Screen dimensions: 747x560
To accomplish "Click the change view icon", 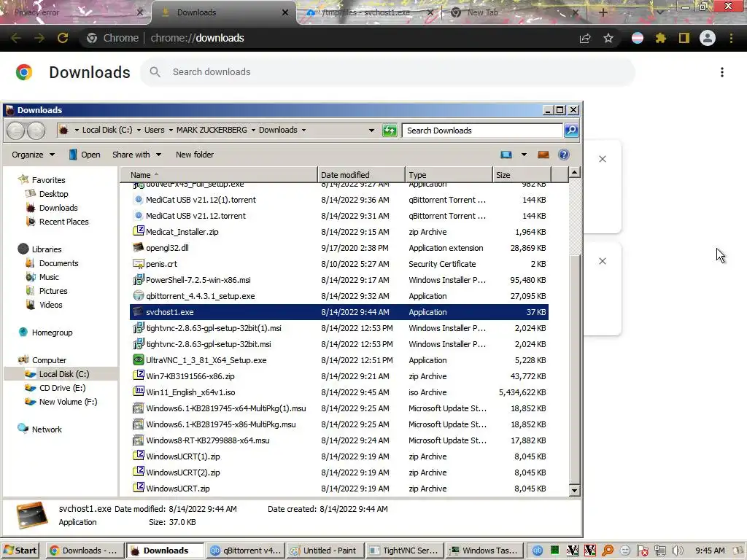I will click(x=506, y=155).
